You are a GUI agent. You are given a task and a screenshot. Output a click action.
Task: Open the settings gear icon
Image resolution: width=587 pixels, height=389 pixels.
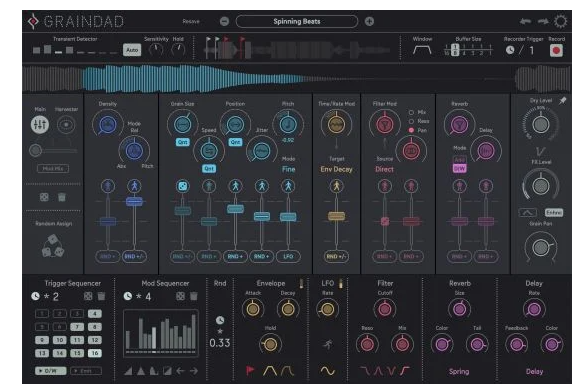[x=560, y=21]
